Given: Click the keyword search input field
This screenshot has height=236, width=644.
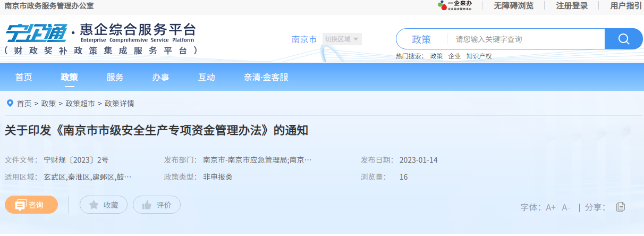Looking at the screenshot, I should tap(526, 39).
